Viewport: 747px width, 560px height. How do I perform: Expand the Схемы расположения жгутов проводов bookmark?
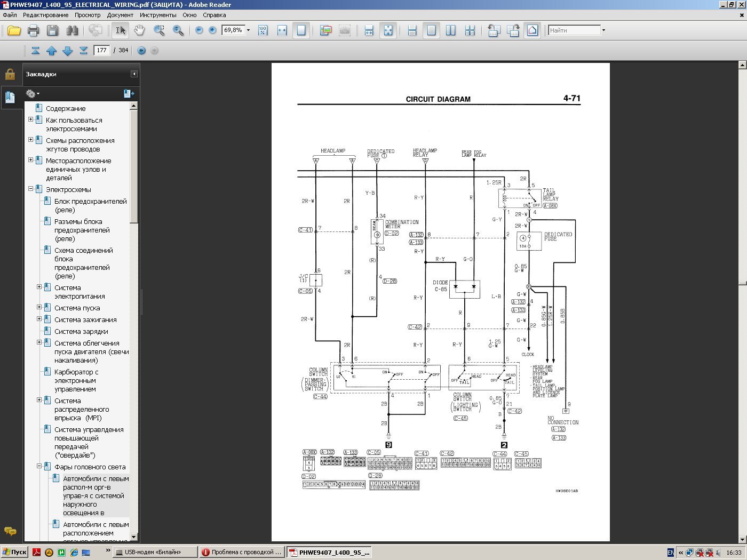(x=30, y=140)
